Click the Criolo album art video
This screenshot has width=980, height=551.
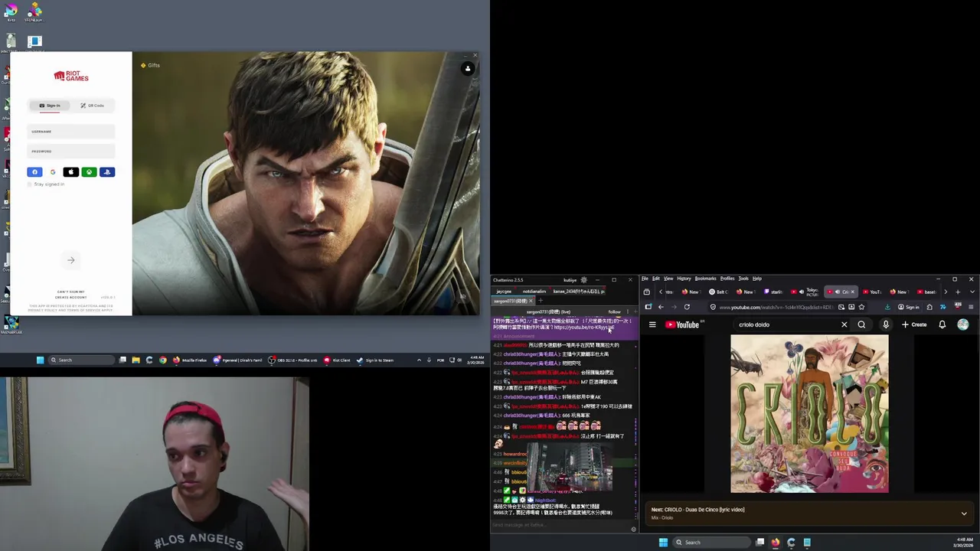[809, 413]
